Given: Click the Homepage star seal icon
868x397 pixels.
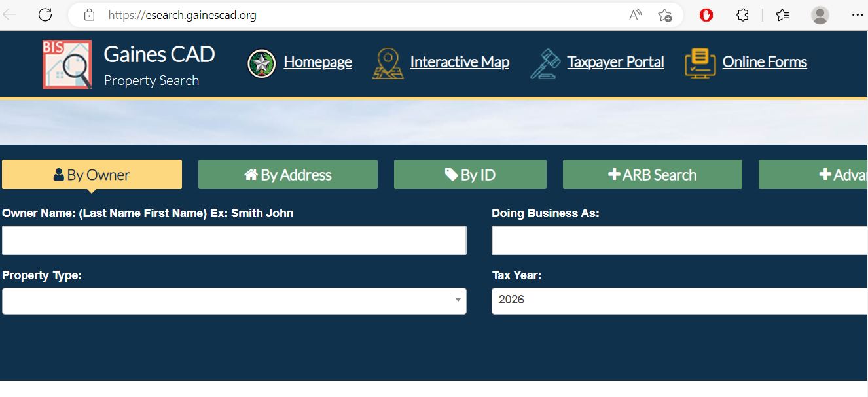Looking at the screenshot, I should point(261,63).
